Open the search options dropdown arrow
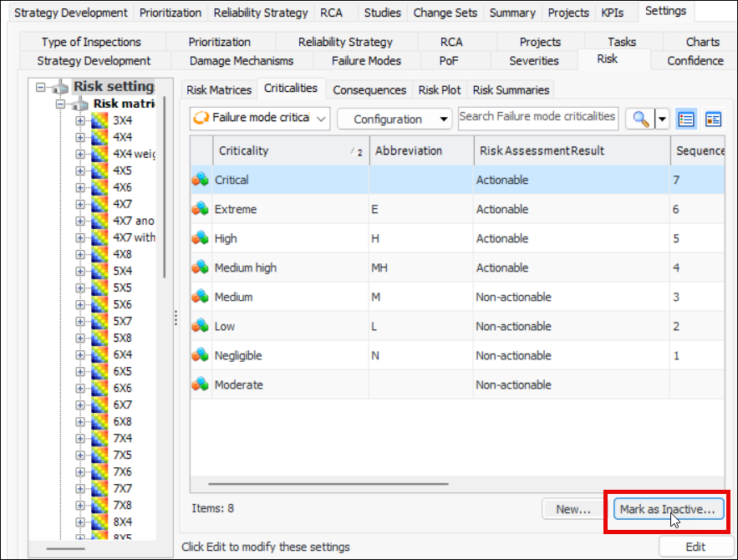This screenshot has height=560, width=738. [x=663, y=119]
